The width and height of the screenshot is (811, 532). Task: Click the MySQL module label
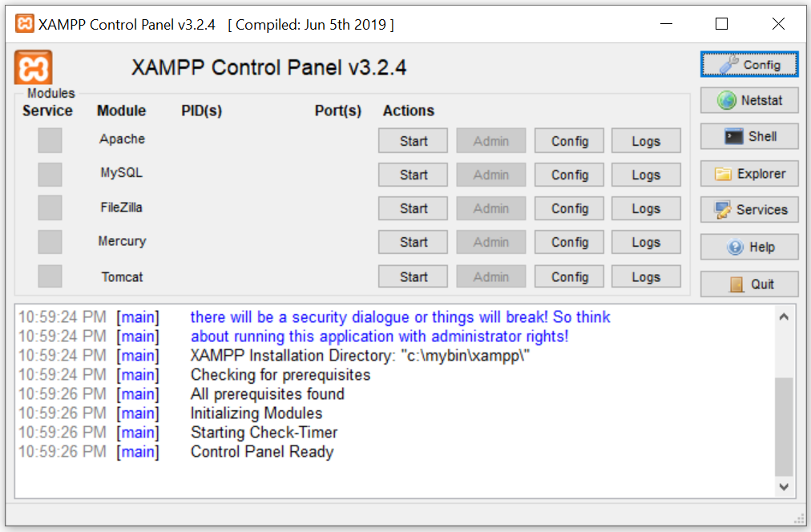point(122,173)
